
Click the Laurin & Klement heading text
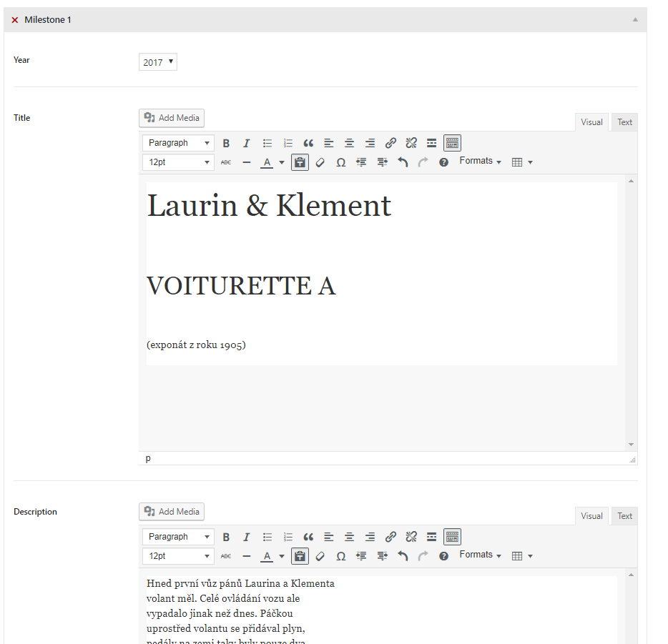coord(269,206)
